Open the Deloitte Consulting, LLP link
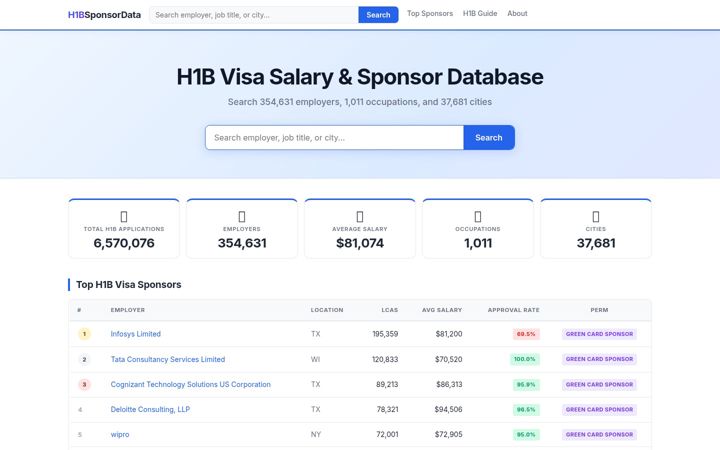Viewport: 720px width, 450px height. pyautogui.click(x=150, y=409)
